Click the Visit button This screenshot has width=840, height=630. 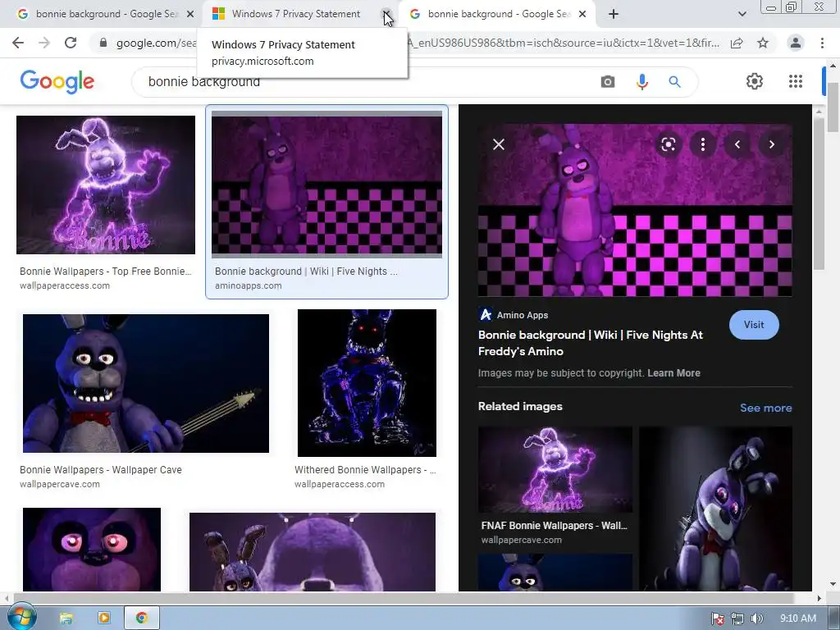[754, 325]
